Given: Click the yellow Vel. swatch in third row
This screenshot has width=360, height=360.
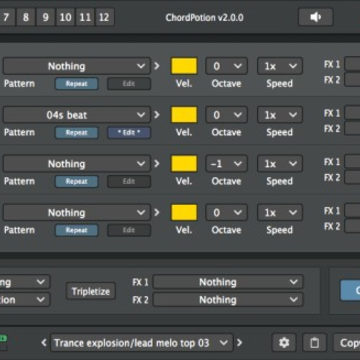Looking at the screenshot, I should point(184,164).
